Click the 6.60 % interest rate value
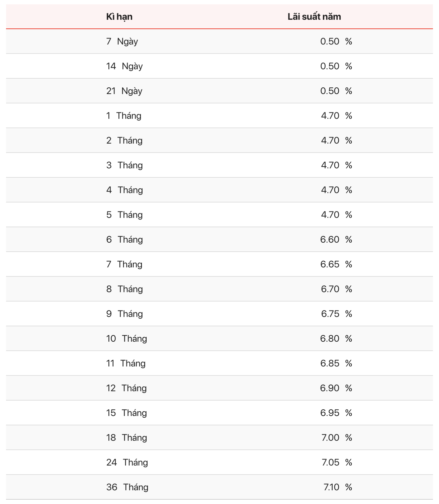 336,240
